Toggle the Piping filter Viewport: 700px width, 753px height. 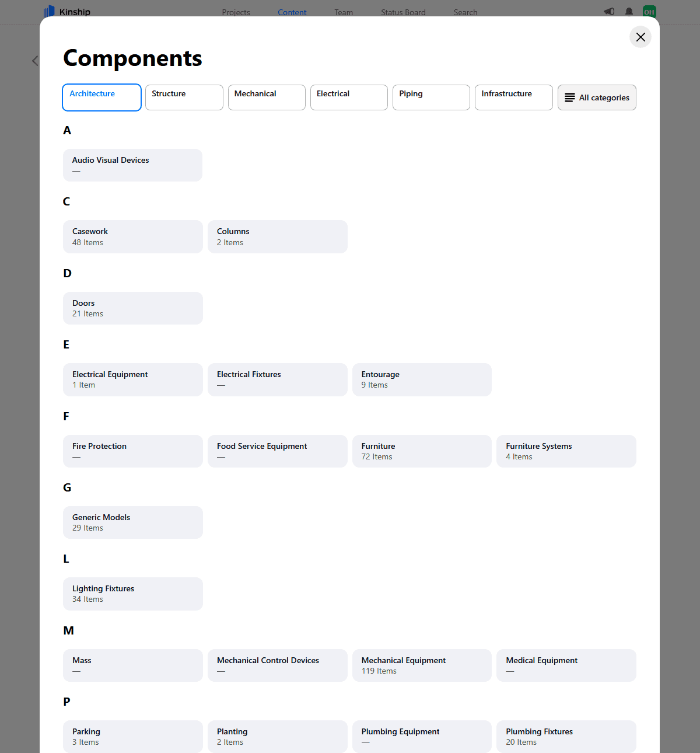[x=431, y=97]
